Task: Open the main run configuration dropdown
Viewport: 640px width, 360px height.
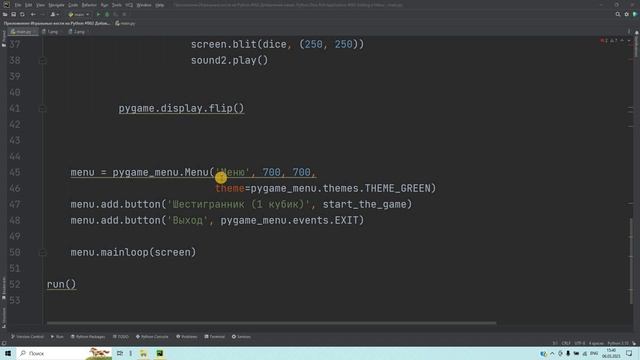Action: point(78,14)
